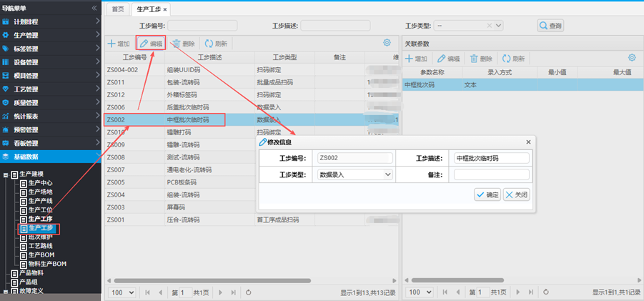This screenshot has width=644, height=301.
Task: Click the 基础数据 layers icon
Action: 6,157
